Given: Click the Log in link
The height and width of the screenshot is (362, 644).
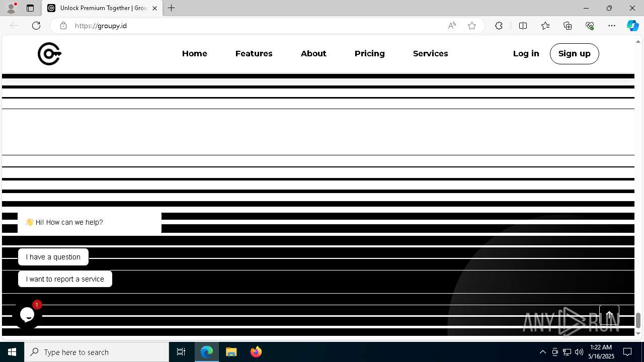Looking at the screenshot, I should click(526, 53).
